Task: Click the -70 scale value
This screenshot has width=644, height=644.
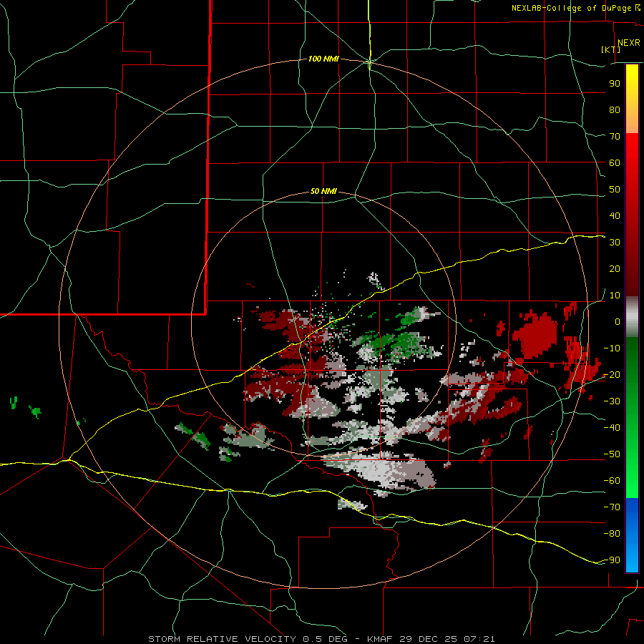Action: pyautogui.click(x=612, y=507)
